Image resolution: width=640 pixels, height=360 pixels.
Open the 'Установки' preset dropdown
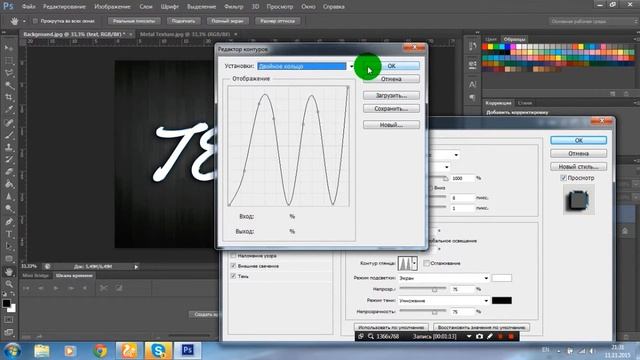[351, 66]
